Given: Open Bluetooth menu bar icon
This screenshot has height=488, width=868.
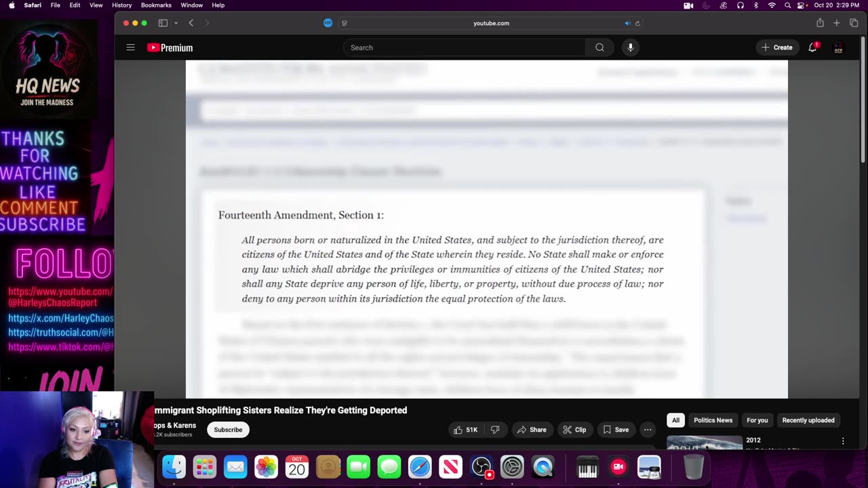Looking at the screenshot, I should click(x=756, y=5).
